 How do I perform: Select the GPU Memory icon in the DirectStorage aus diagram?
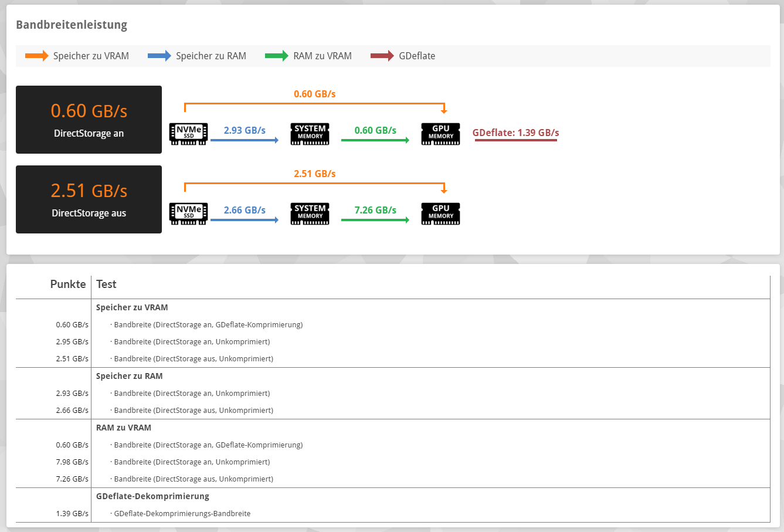tap(441, 214)
